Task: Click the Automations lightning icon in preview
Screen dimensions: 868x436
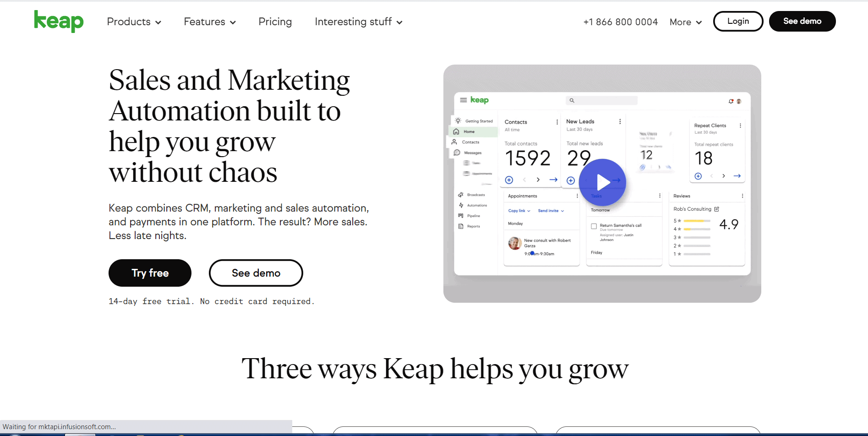Action: click(461, 205)
